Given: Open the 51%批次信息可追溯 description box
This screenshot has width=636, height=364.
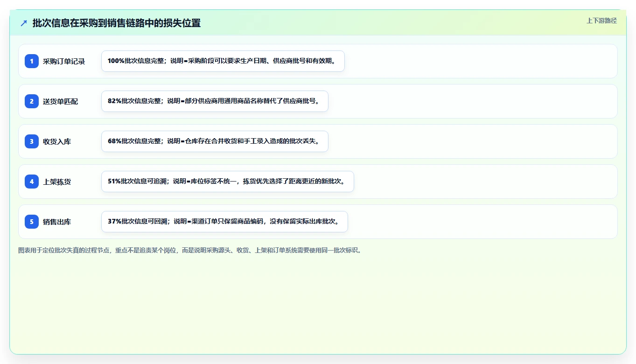Looking at the screenshot, I should tap(228, 182).
